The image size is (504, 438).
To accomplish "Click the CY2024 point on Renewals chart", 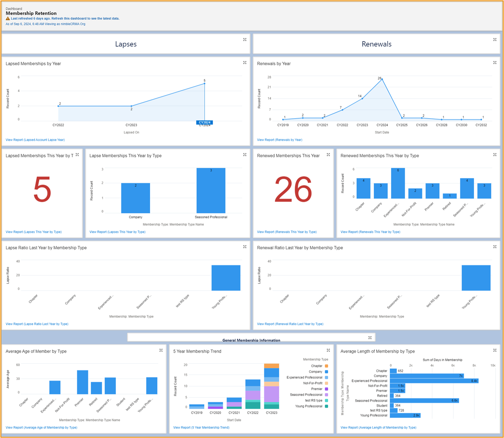I will point(382,79).
